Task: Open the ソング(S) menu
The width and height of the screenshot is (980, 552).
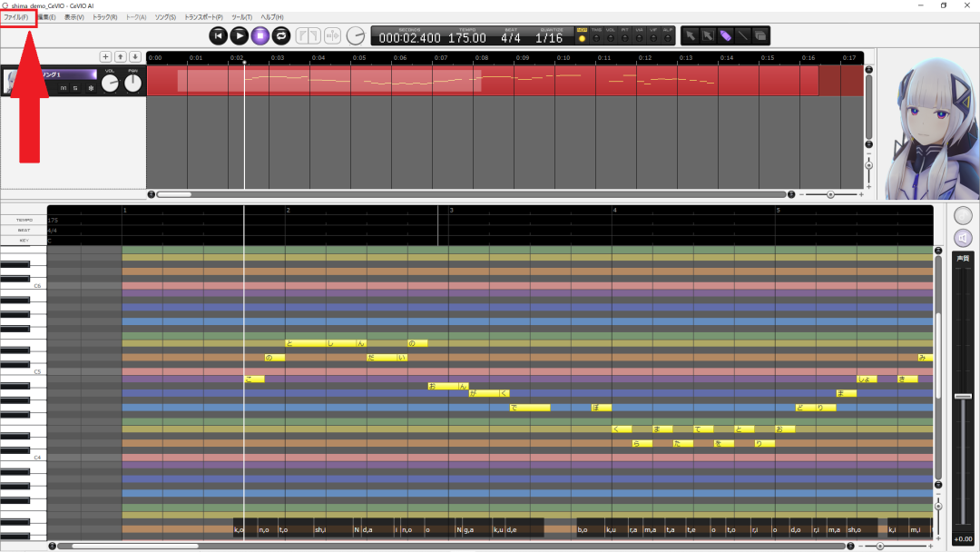Action: (x=165, y=17)
